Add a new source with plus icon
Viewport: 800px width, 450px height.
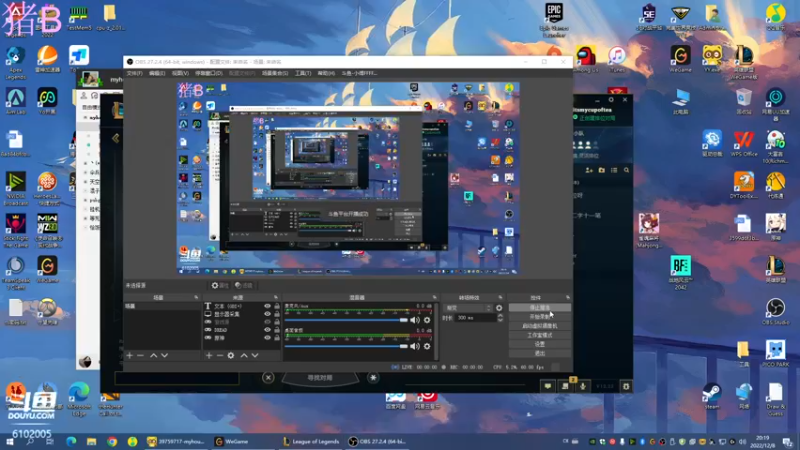pyautogui.click(x=209, y=355)
